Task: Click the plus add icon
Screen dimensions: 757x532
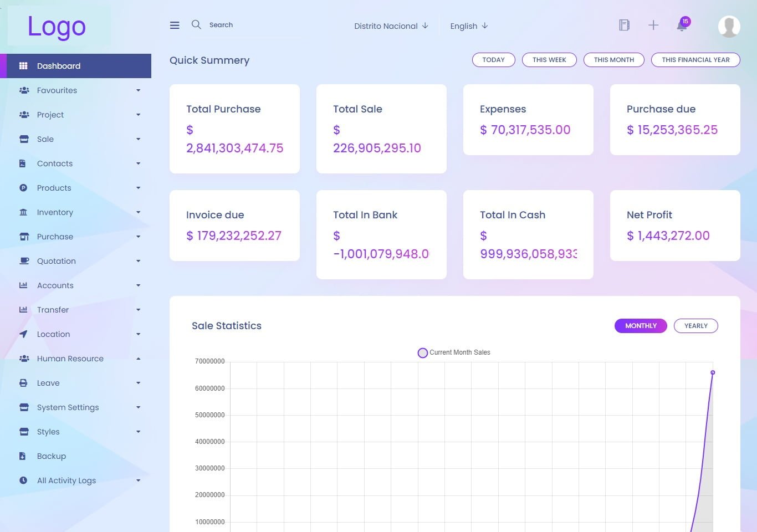Action: (x=653, y=25)
